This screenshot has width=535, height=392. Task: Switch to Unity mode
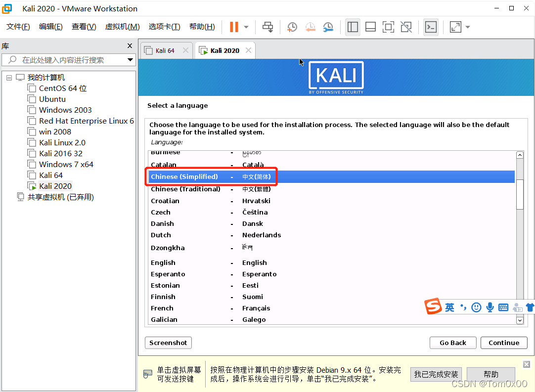pos(406,27)
